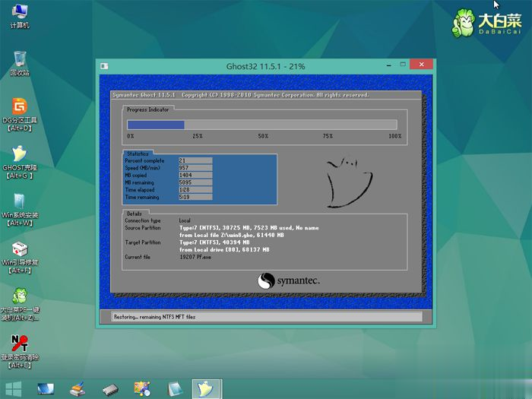Image resolution: width=532 pixels, height=399 pixels.
Task: Select the Ghost32 taskbar button
Action: (x=207, y=389)
